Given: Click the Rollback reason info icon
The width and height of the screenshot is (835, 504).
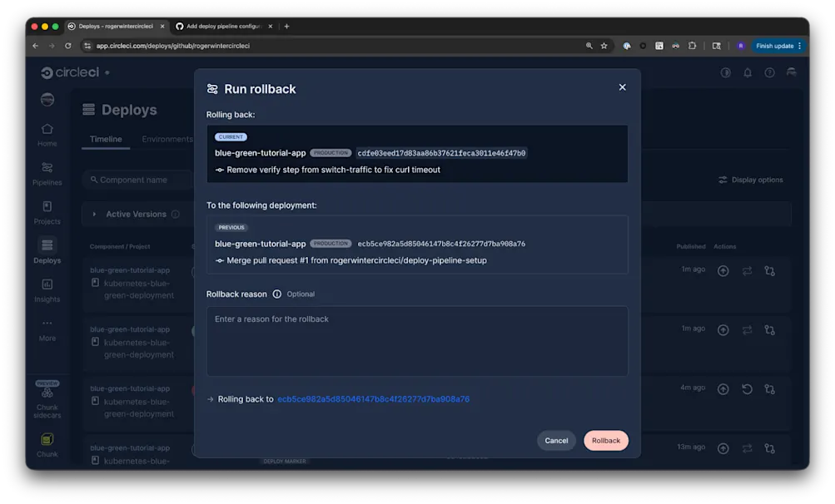Looking at the screenshot, I should coord(277,294).
